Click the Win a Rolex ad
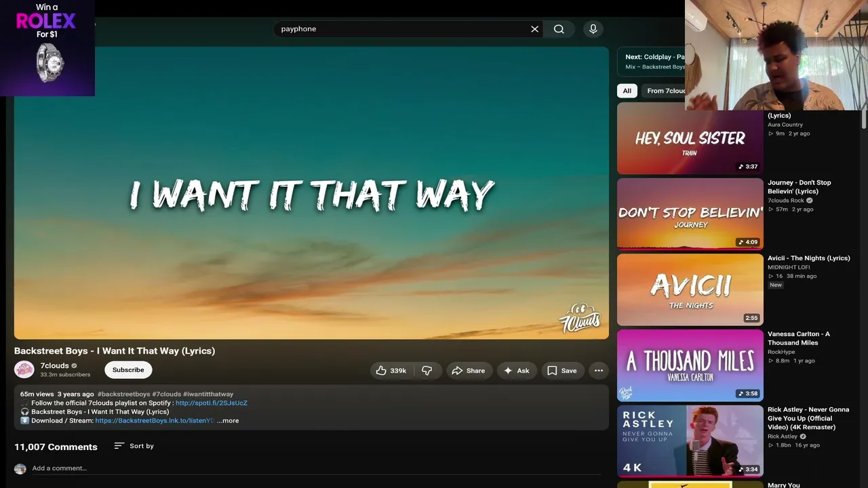 tap(47, 48)
